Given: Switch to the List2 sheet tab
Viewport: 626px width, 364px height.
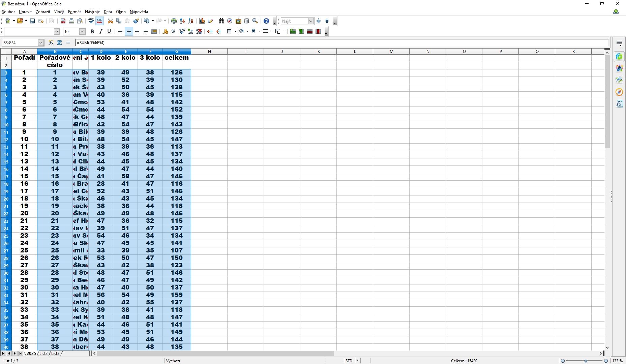Looking at the screenshot, I should click(43, 353).
